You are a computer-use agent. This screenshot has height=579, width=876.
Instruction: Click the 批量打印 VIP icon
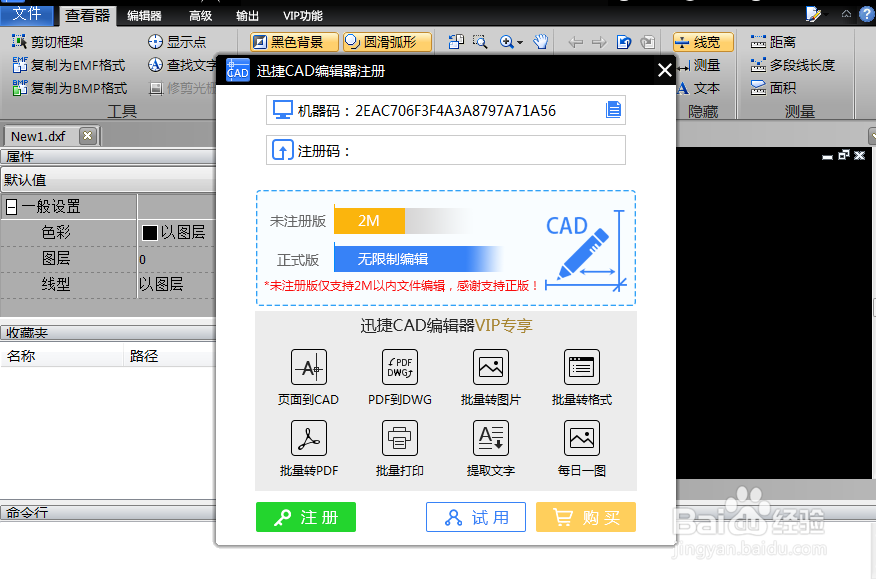pyautogui.click(x=399, y=438)
